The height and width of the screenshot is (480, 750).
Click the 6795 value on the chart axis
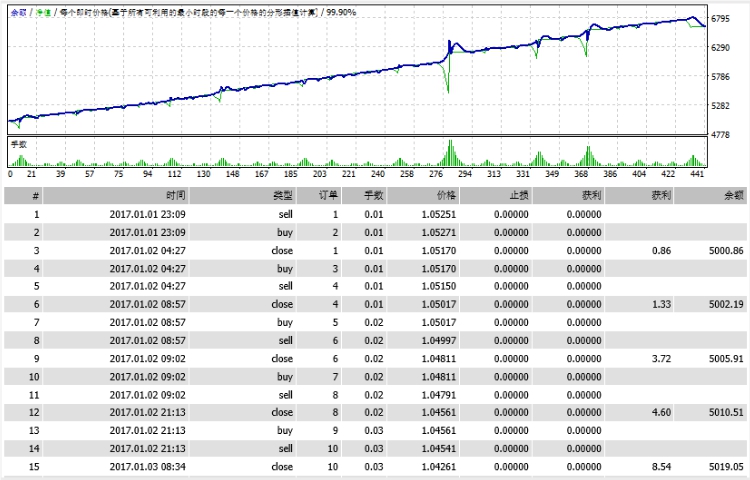pyautogui.click(x=720, y=19)
